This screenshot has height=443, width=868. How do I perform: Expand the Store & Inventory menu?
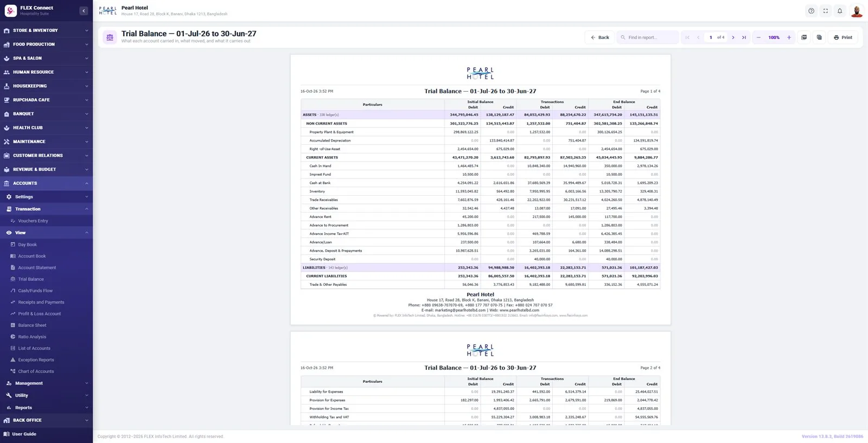pos(46,30)
